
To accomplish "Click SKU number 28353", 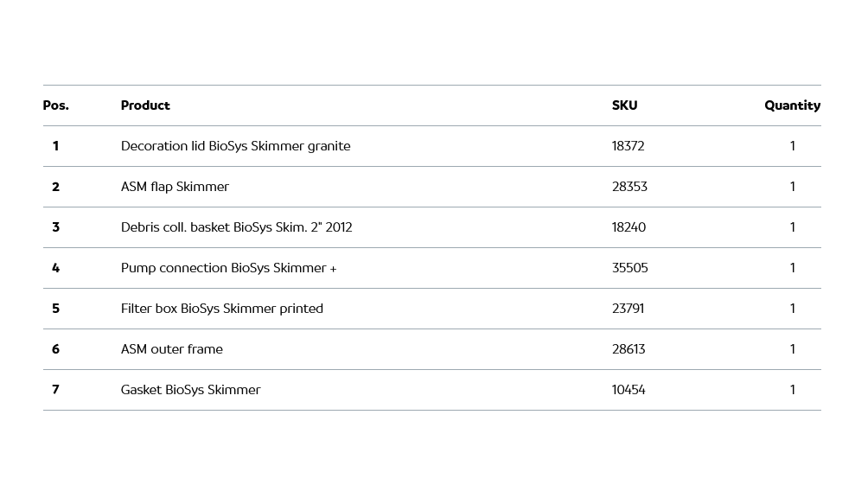I will point(629,187).
